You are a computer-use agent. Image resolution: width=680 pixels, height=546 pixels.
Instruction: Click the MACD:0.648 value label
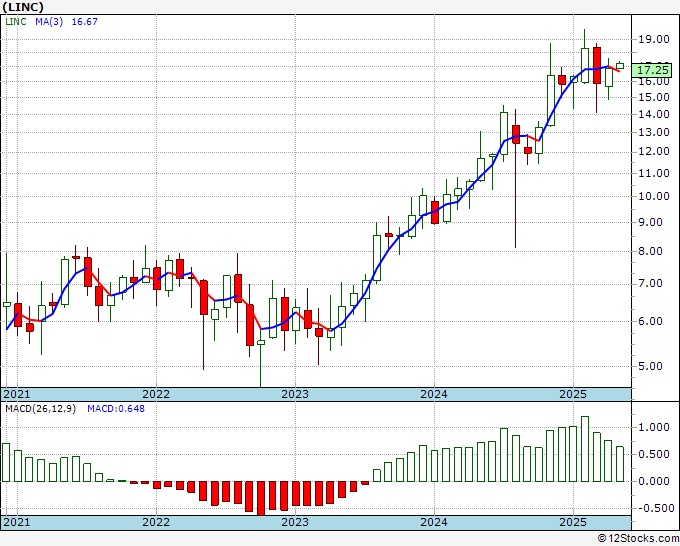coord(116,409)
